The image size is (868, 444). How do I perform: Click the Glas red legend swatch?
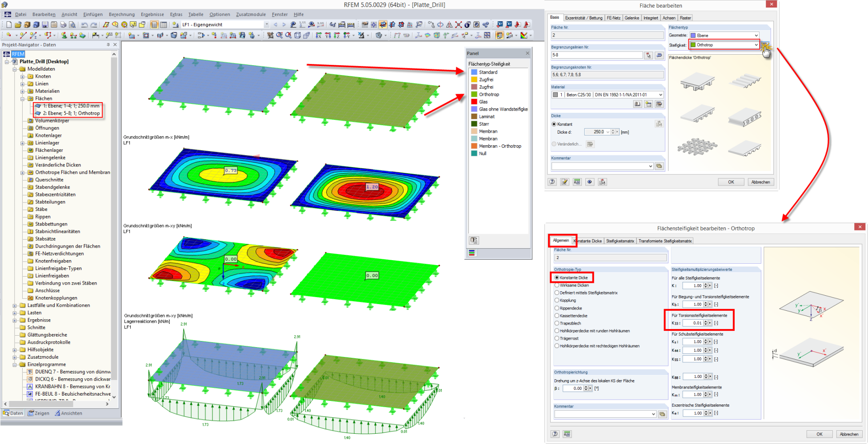pyautogui.click(x=474, y=102)
